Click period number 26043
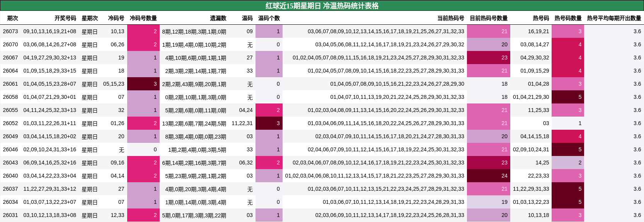This screenshot has height=222, width=644. pyautogui.click(x=10, y=163)
